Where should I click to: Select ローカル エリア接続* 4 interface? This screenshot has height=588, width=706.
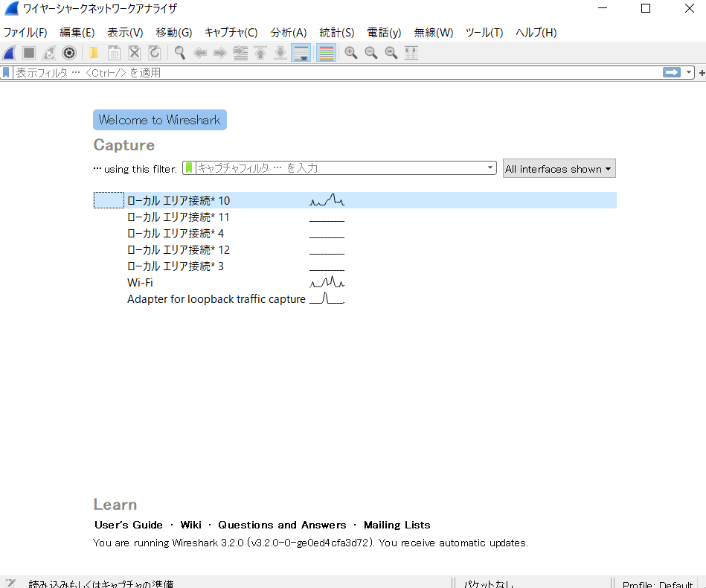355,234
